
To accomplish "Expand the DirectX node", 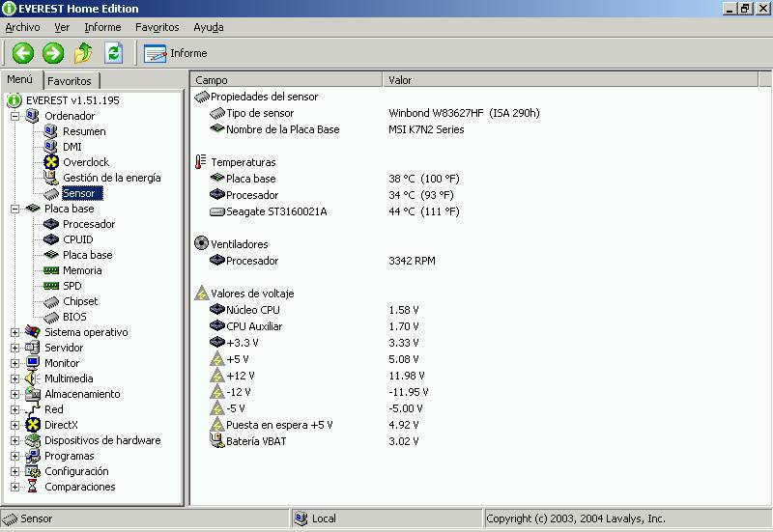I will click(14, 425).
